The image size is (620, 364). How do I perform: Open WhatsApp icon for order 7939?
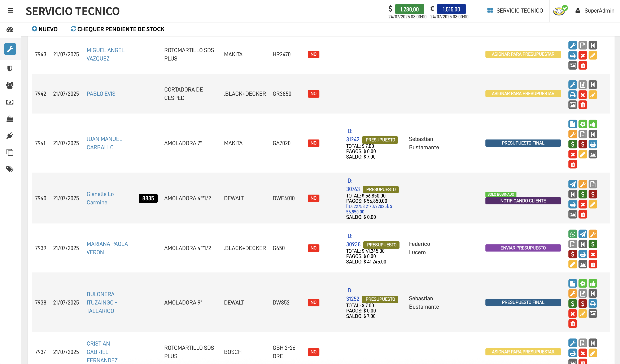point(572,234)
